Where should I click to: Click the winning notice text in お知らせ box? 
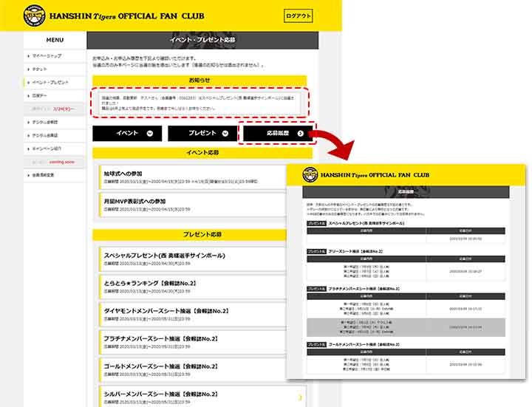pyautogui.click(x=198, y=103)
